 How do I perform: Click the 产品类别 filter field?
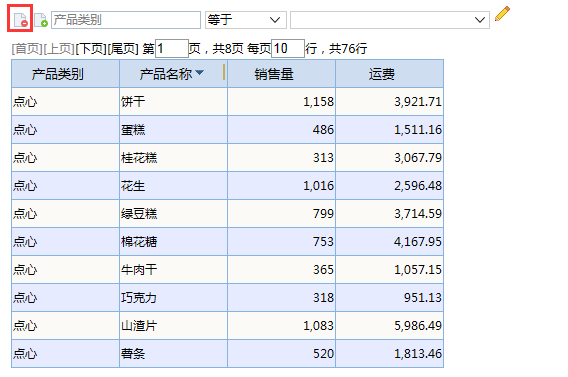pyautogui.click(x=126, y=20)
